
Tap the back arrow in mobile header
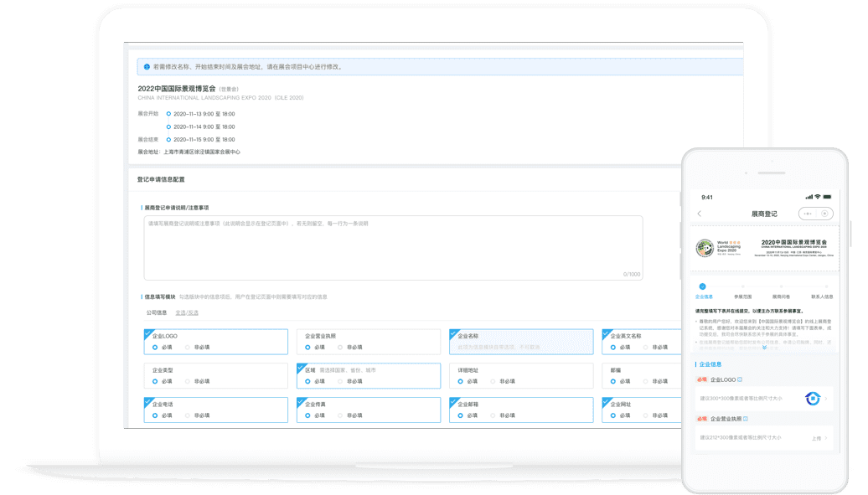[x=700, y=214]
